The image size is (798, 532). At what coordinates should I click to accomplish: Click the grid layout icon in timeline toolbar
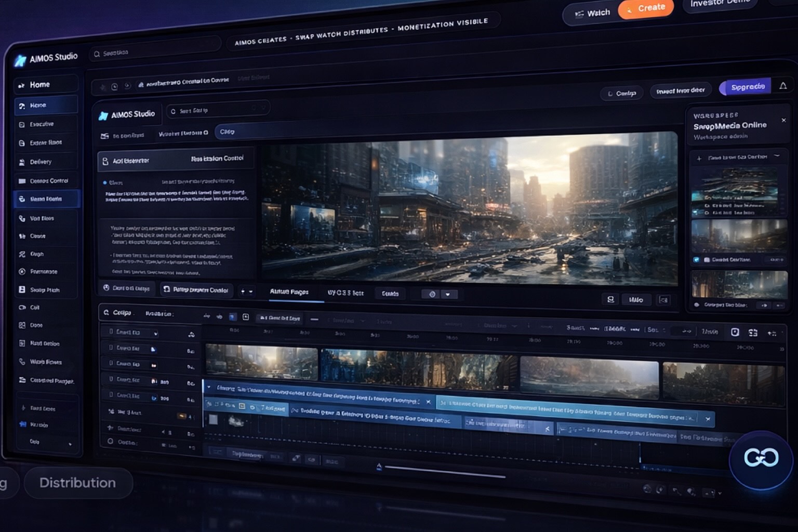coord(753,332)
